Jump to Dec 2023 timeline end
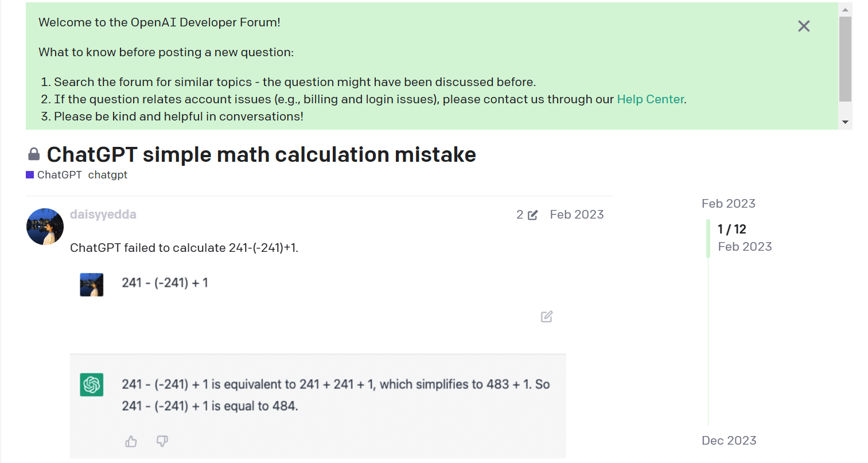Screen dimensions: 868x463 pos(729,441)
